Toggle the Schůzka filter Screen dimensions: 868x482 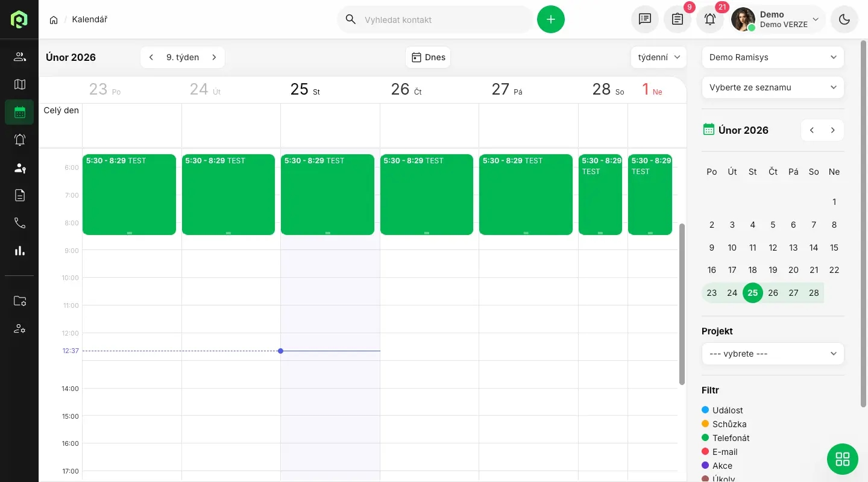(729, 424)
